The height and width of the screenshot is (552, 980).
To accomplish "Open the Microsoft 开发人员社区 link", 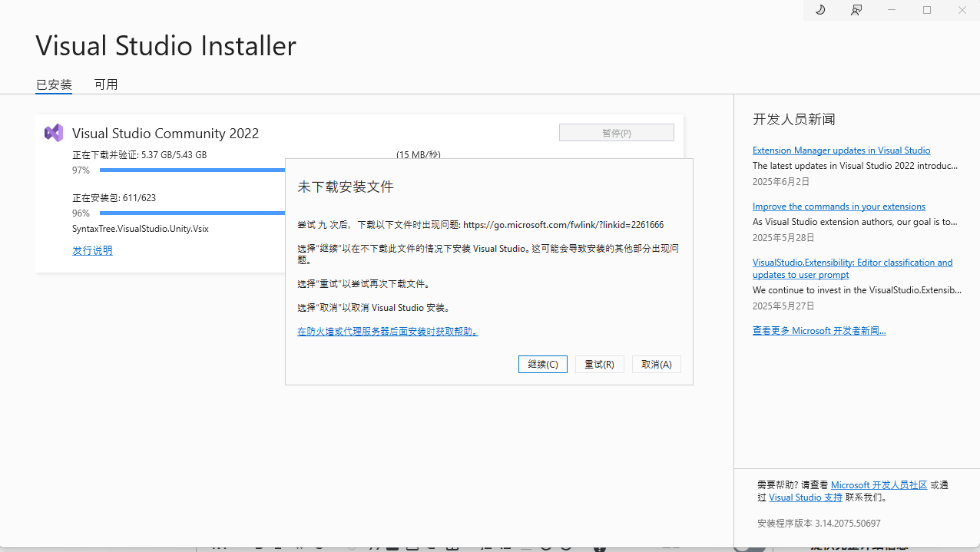I will [x=879, y=485].
